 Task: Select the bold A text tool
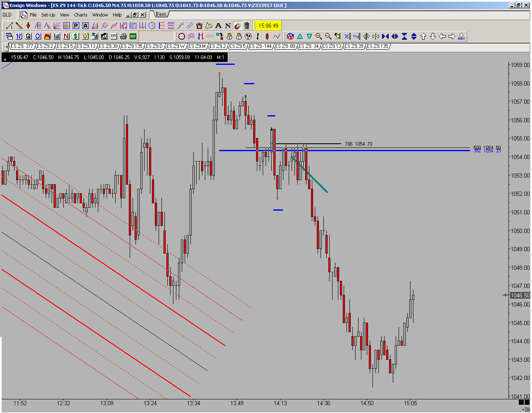click(x=218, y=26)
